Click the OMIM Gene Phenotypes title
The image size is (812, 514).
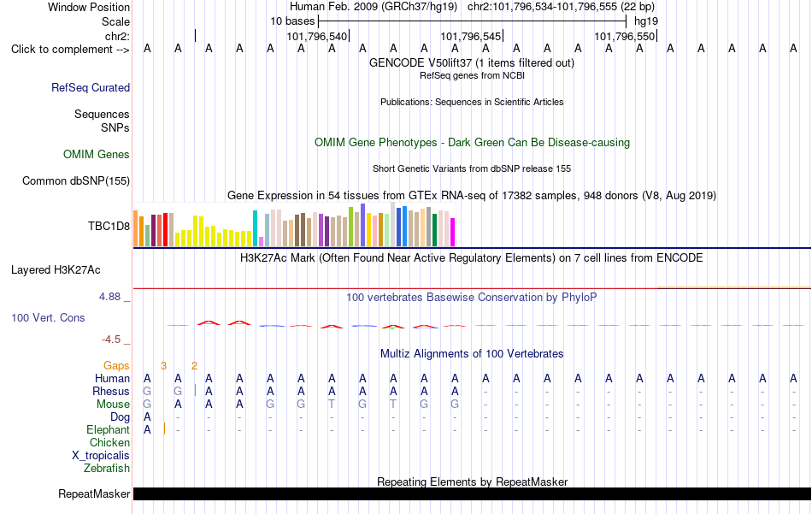pos(472,143)
